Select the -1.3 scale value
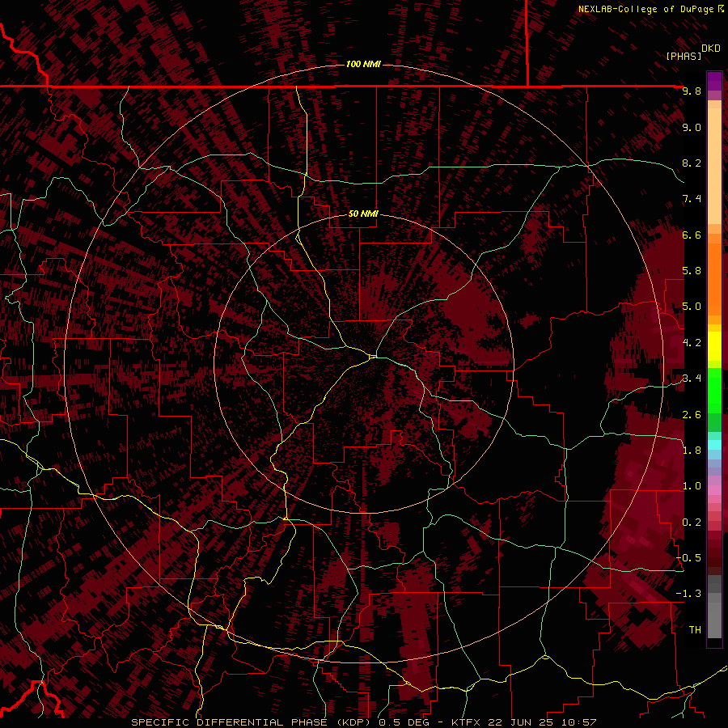The image size is (728, 728). [x=688, y=594]
